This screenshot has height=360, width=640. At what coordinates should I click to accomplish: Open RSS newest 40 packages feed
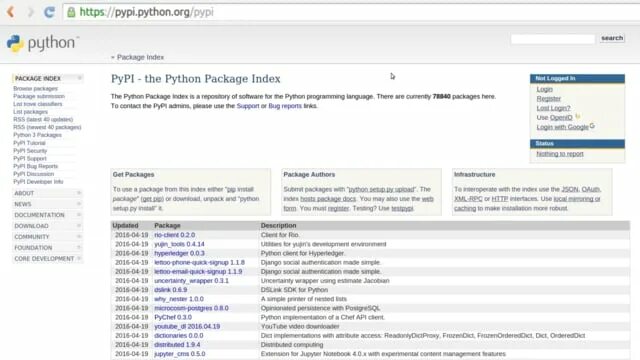47,127
